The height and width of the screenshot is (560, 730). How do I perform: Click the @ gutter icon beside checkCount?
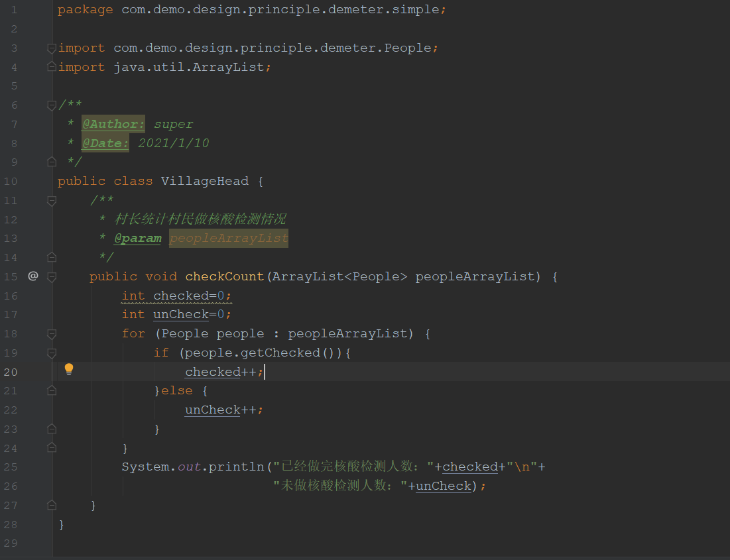pos(32,276)
